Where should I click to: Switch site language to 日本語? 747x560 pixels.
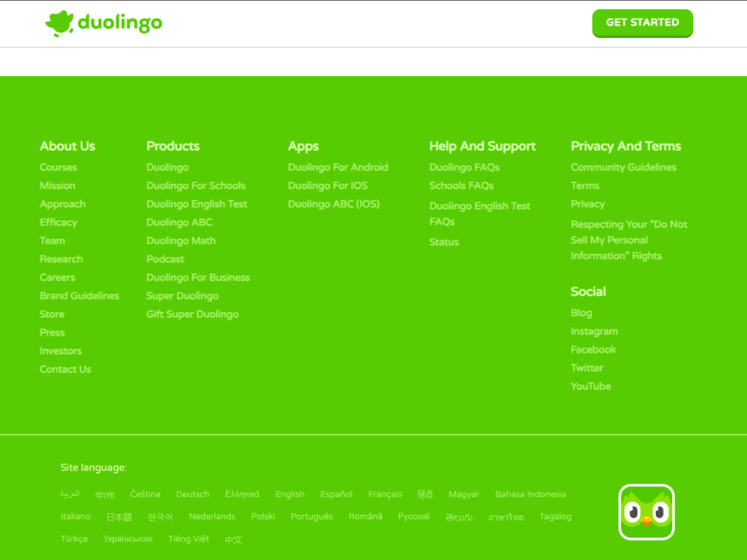119,517
